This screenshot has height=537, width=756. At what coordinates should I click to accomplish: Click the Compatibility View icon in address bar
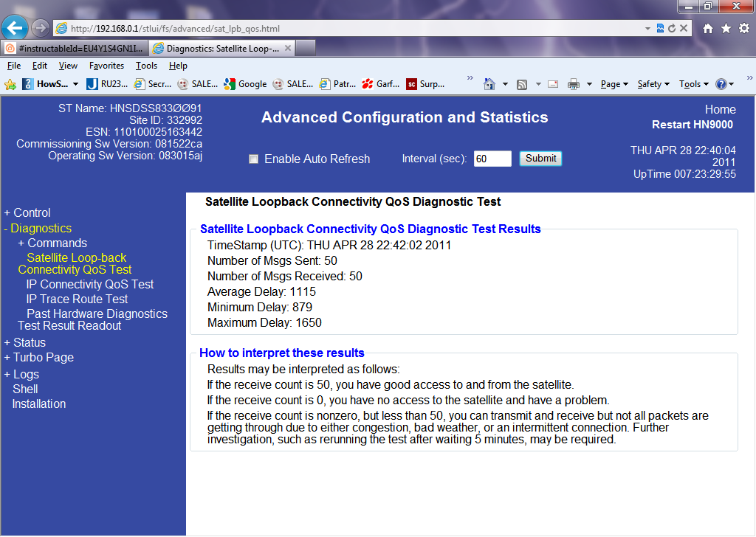[x=660, y=29]
